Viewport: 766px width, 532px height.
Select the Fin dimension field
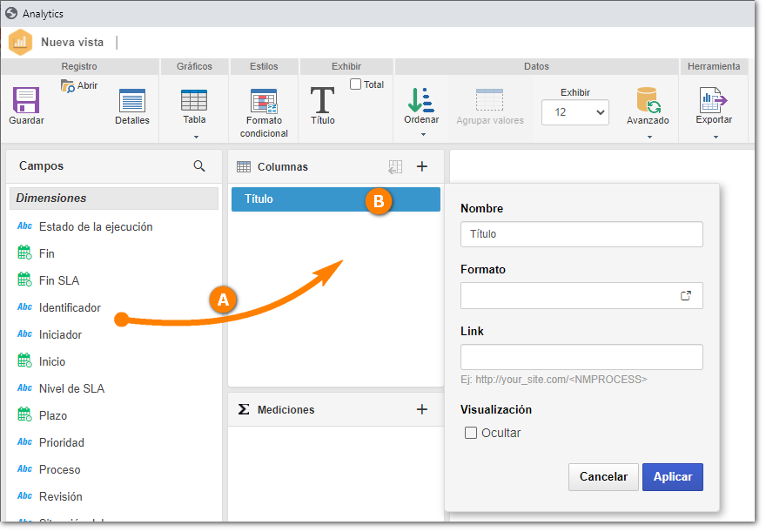[x=47, y=253]
